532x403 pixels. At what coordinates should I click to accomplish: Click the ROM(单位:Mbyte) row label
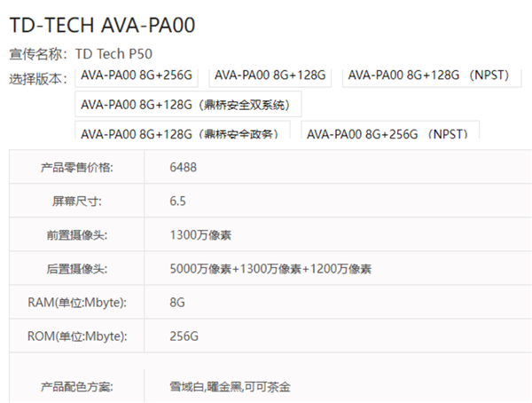(77, 336)
